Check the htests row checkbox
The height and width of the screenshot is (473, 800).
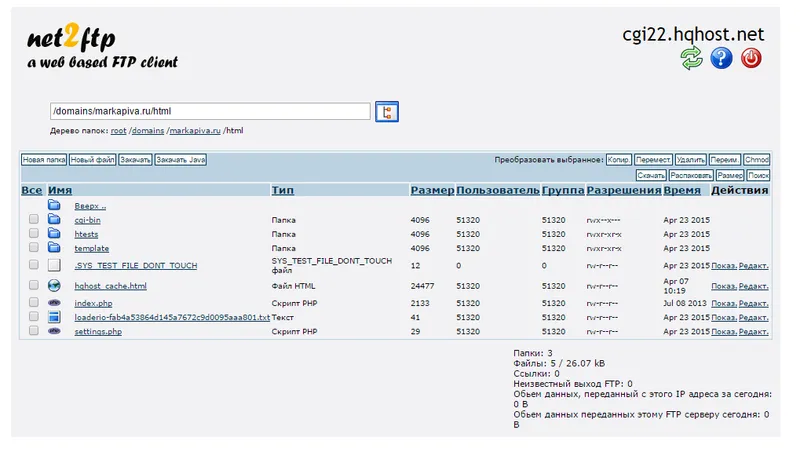34,233
